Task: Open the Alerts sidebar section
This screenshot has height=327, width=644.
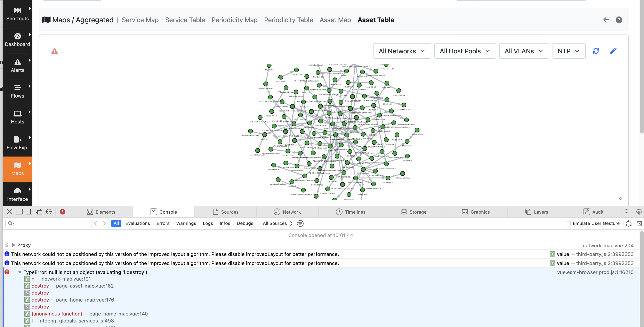Action: click(x=17, y=66)
